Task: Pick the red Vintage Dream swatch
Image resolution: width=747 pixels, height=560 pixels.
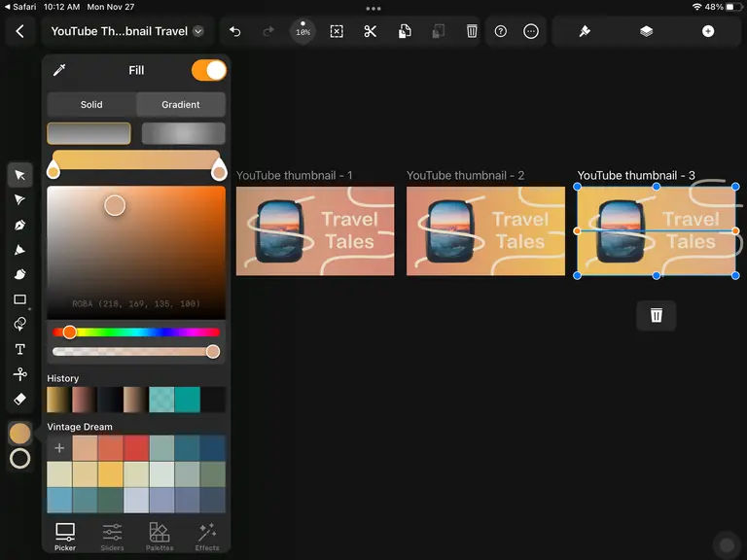Action: pos(136,448)
